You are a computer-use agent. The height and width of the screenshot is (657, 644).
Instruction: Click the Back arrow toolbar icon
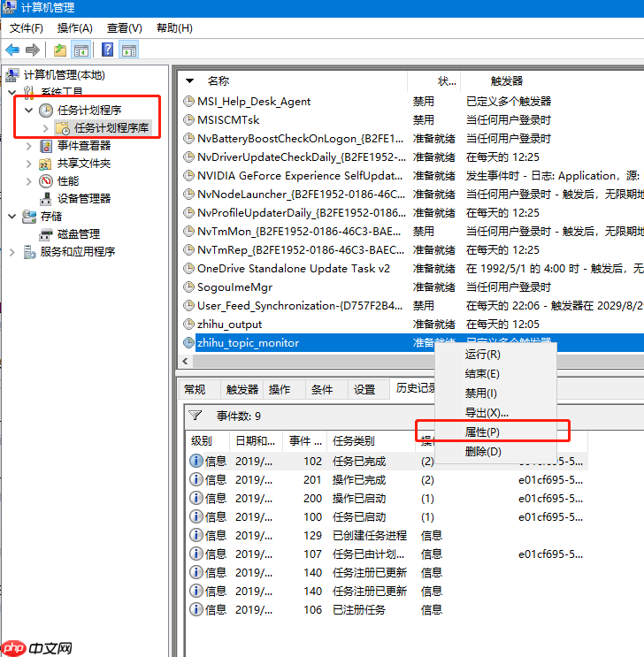[x=12, y=50]
